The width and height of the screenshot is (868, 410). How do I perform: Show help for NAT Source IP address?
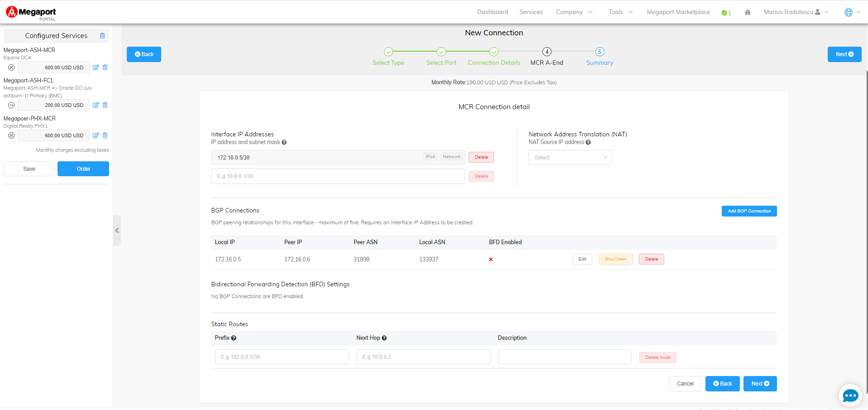(588, 142)
